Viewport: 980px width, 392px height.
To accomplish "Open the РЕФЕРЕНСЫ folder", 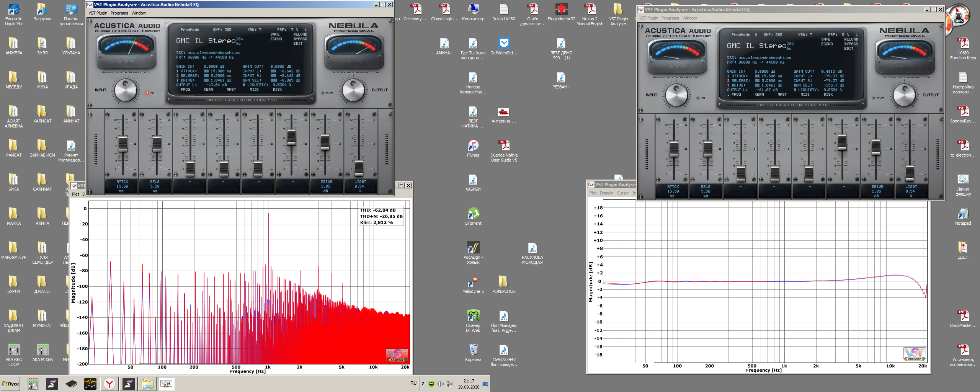I will (x=504, y=284).
